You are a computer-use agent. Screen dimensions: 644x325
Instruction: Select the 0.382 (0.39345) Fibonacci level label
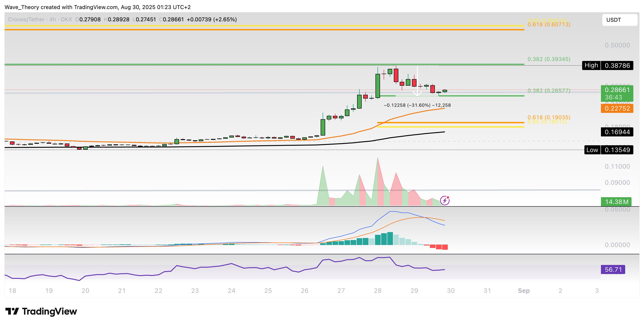[549, 59]
